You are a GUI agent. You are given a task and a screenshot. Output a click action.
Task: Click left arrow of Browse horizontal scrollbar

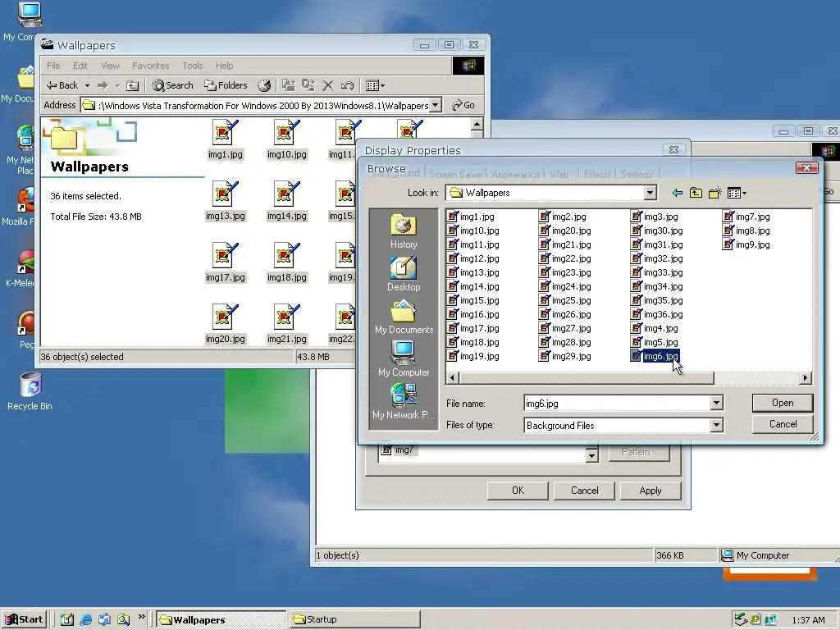pos(452,377)
